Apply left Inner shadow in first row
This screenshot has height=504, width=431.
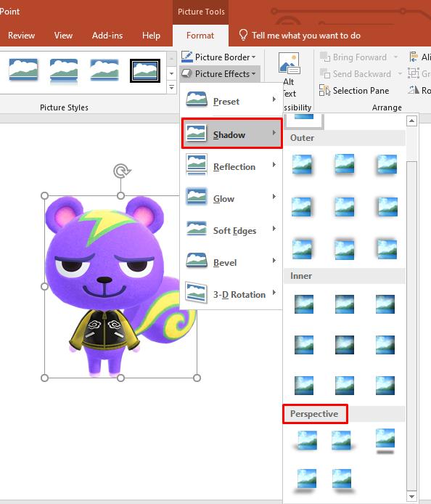304,304
